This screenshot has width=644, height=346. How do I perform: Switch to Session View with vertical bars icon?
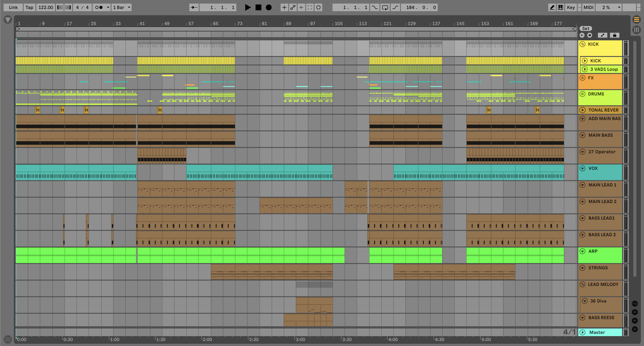point(636,30)
